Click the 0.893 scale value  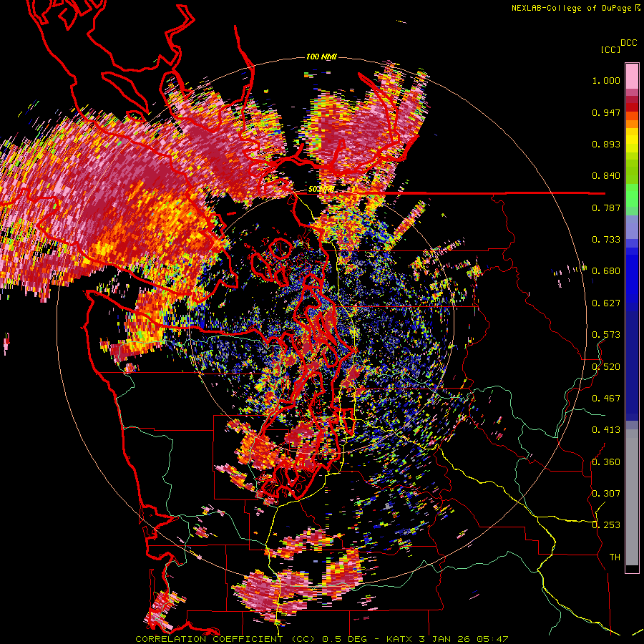coord(606,144)
